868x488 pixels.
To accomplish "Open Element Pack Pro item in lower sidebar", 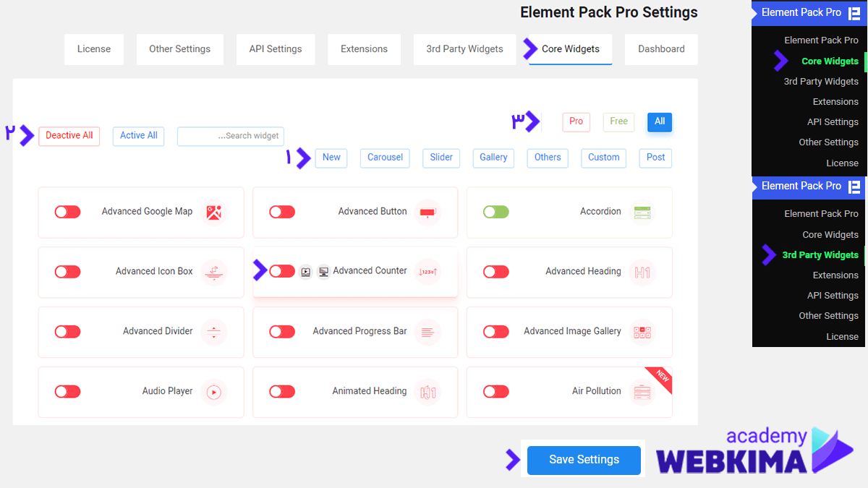I will coord(821,214).
